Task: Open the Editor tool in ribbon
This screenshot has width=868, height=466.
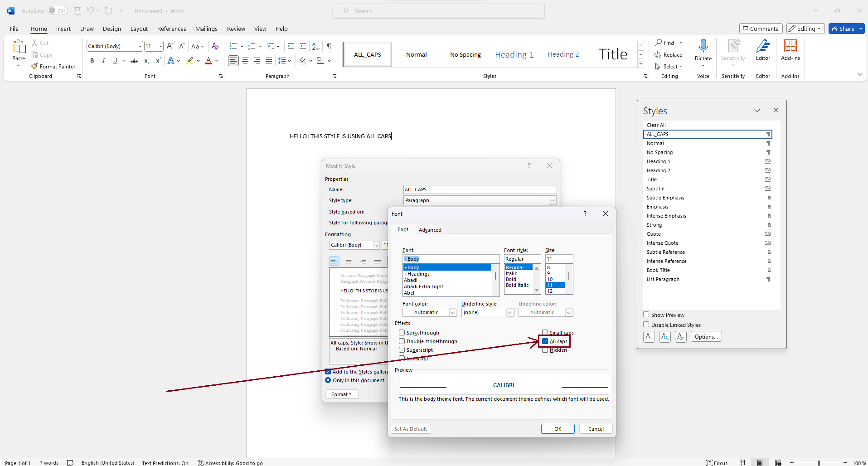Action: pos(763,50)
